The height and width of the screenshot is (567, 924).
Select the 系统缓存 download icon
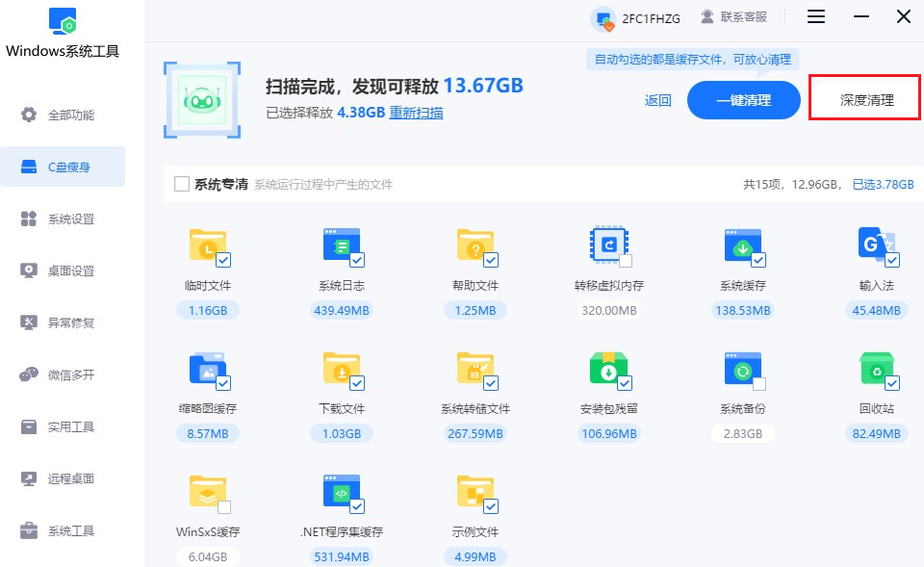click(x=742, y=245)
